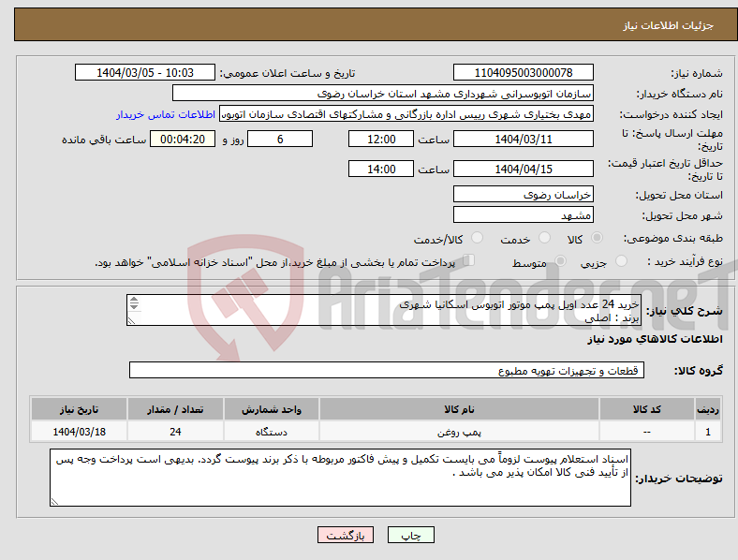Select the کالا/خدمت radio button
Image resolution: width=738 pixels, height=560 pixels.
tap(478, 238)
